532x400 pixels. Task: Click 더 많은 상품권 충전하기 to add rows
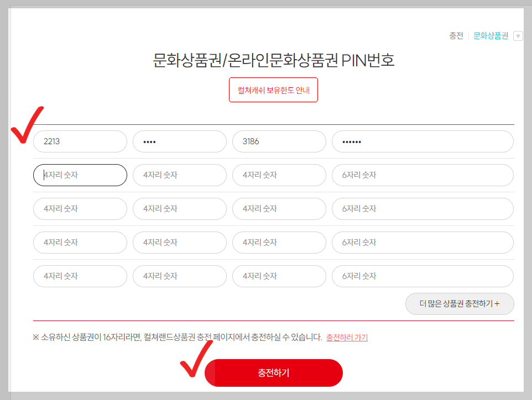pyautogui.click(x=459, y=304)
